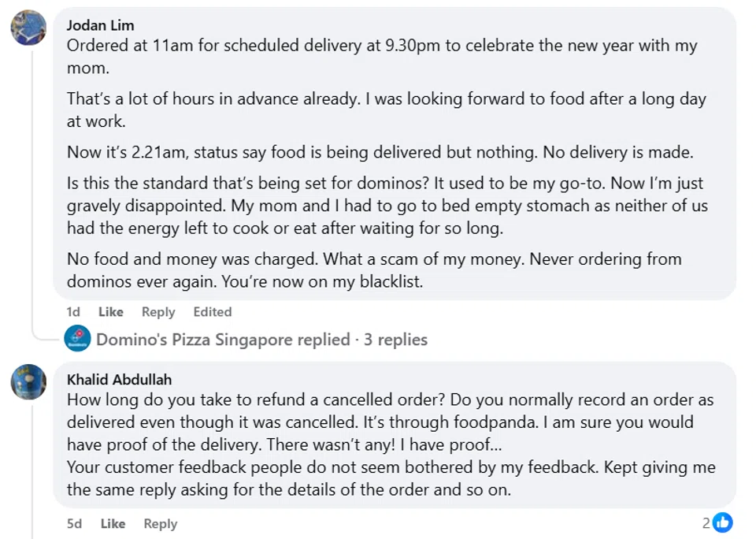The image size is (756, 539).
Task: Click paragraph starting 'Ordered at 11am'
Action: (x=381, y=56)
